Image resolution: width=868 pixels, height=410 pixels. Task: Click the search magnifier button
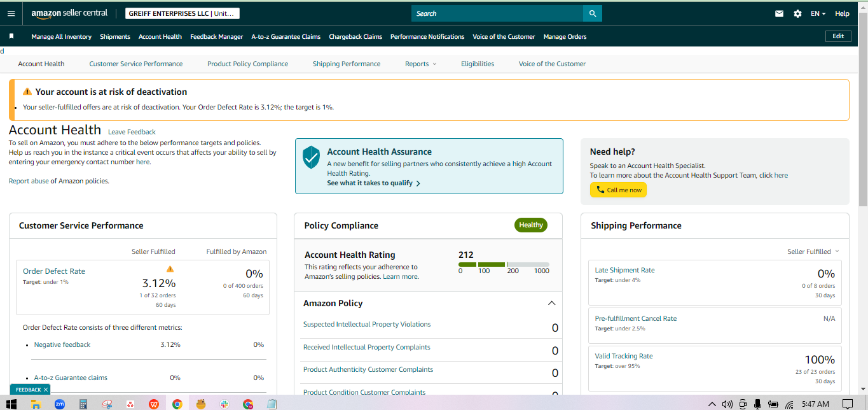coord(593,13)
